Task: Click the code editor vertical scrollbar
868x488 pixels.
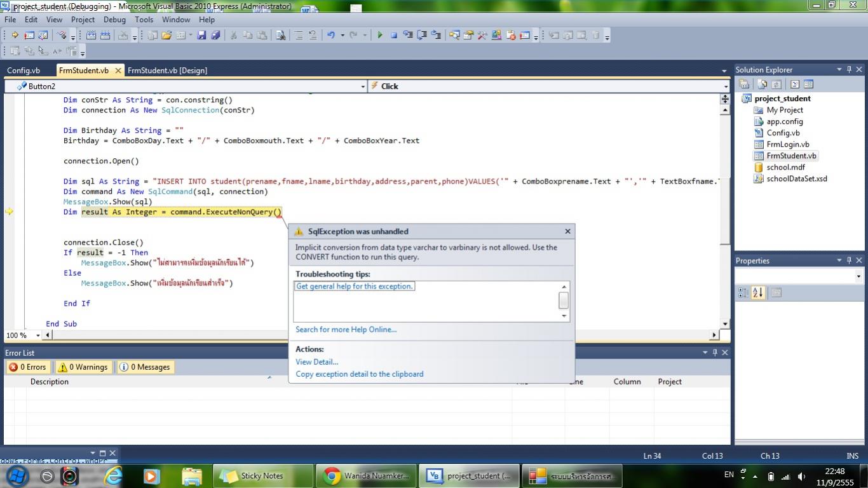Action: (x=725, y=216)
